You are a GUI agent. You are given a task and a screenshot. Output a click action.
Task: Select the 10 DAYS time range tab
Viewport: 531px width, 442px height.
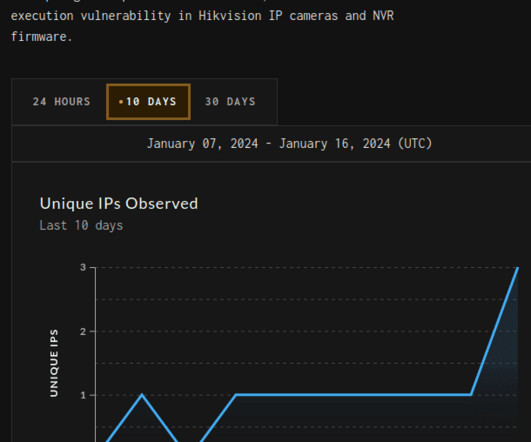coord(148,102)
